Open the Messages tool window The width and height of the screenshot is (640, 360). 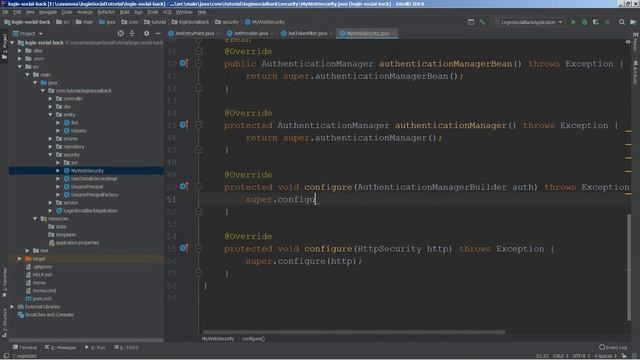pos(61,347)
